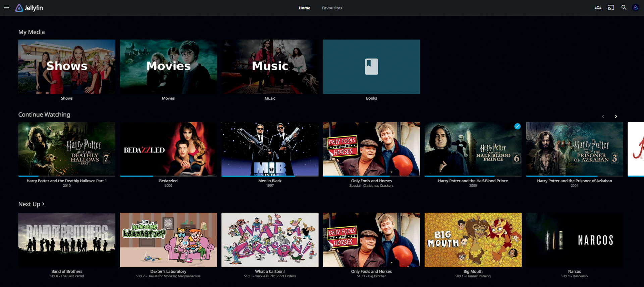Viewport: 644px width, 287px height.
Task: Open S8:E1 - Homecumming episode link
Action: (x=473, y=276)
